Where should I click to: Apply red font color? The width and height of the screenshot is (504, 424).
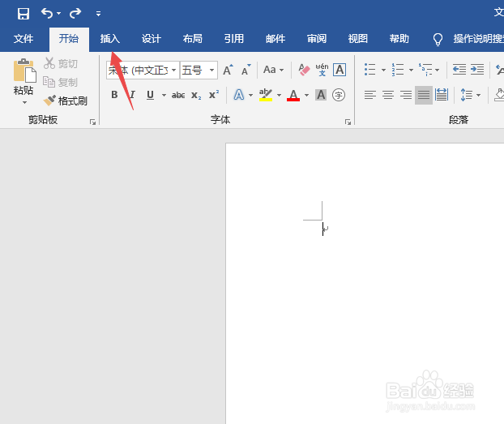coord(293,95)
